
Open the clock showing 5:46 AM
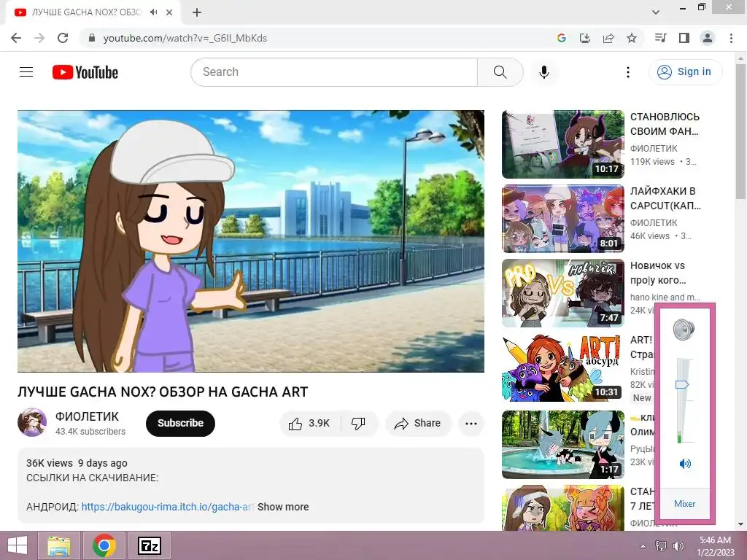pos(715,546)
